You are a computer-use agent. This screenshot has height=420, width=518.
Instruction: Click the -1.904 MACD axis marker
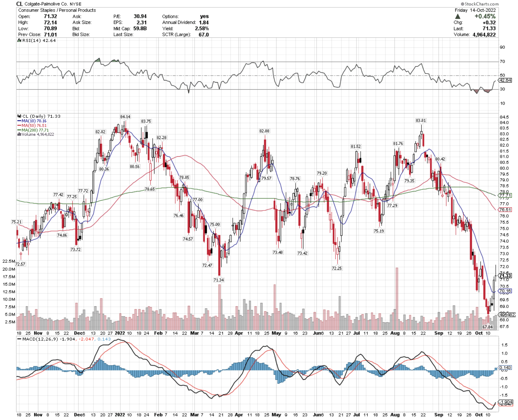pyautogui.click(x=506, y=402)
